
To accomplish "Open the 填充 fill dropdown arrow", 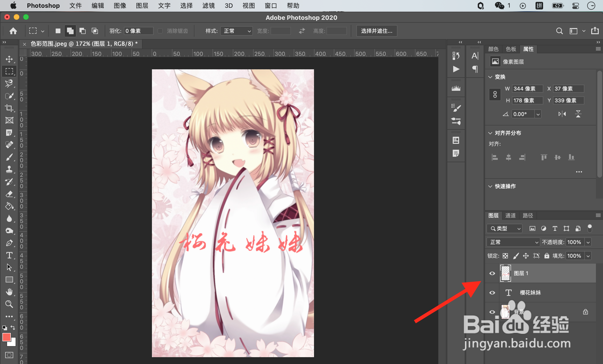I will (x=588, y=256).
